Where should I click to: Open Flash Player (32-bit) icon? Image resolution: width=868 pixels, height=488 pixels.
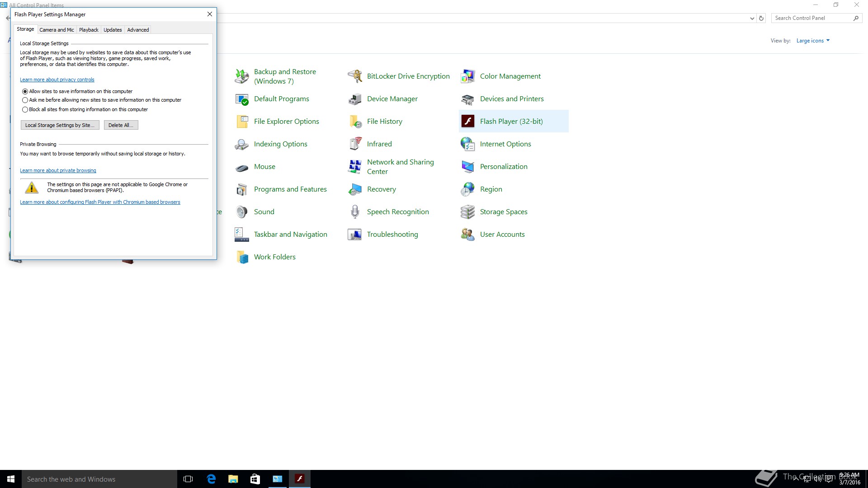pos(468,122)
